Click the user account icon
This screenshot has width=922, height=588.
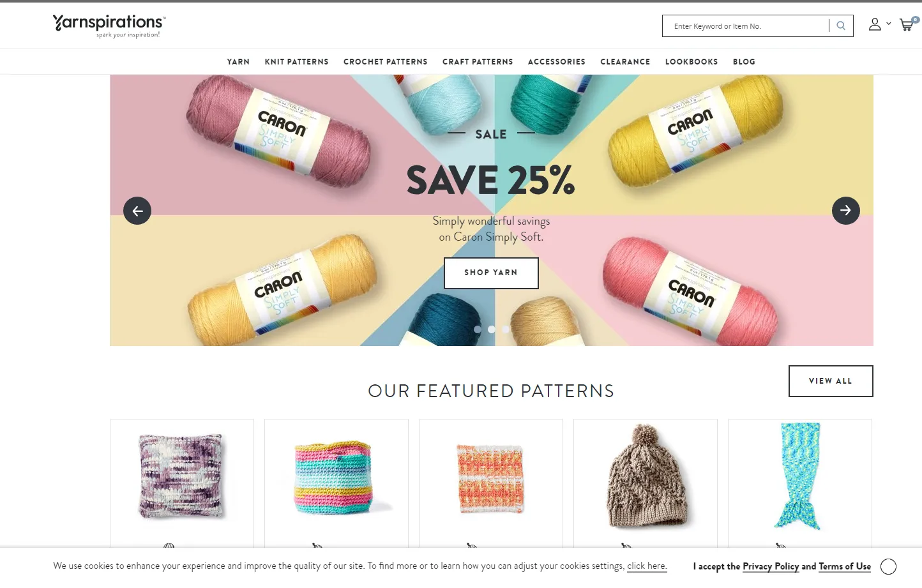coord(875,24)
